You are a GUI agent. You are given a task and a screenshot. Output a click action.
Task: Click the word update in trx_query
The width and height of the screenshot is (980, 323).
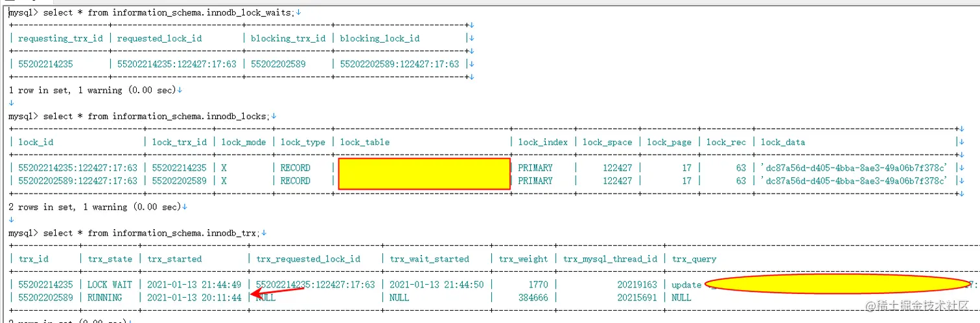point(686,284)
